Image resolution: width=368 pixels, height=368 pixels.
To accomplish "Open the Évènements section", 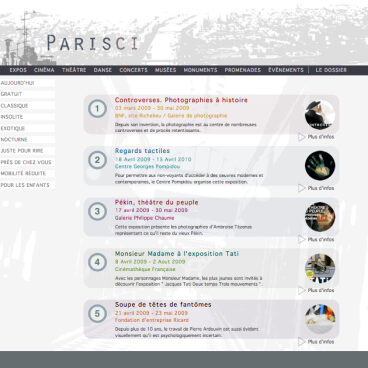I will point(286,70).
